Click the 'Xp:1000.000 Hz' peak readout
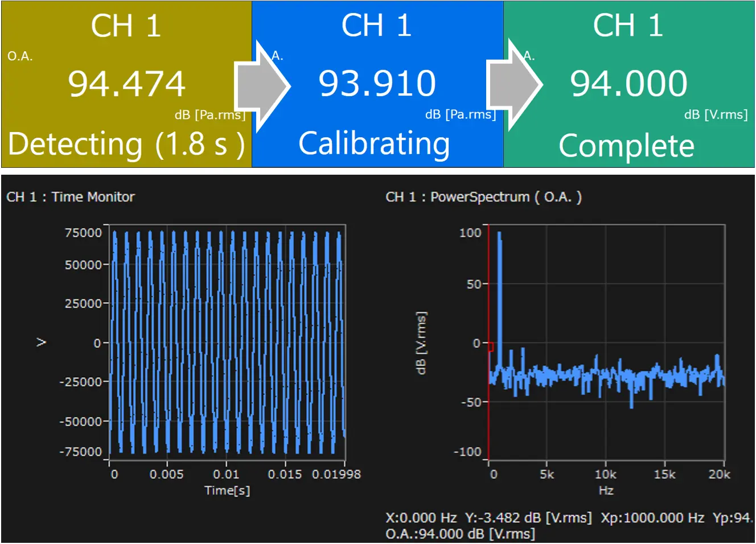The height and width of the screenshot is (544, 756). tap(652, 518)
